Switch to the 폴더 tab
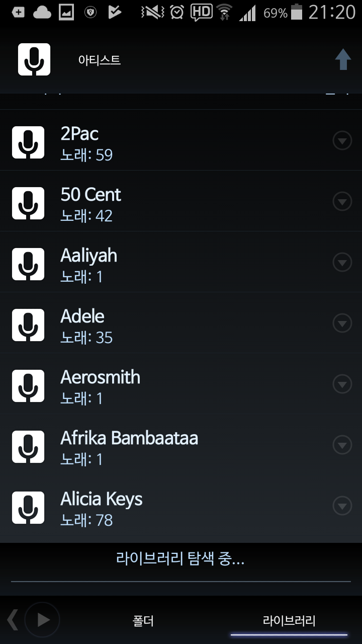 (x=143, y=621)
